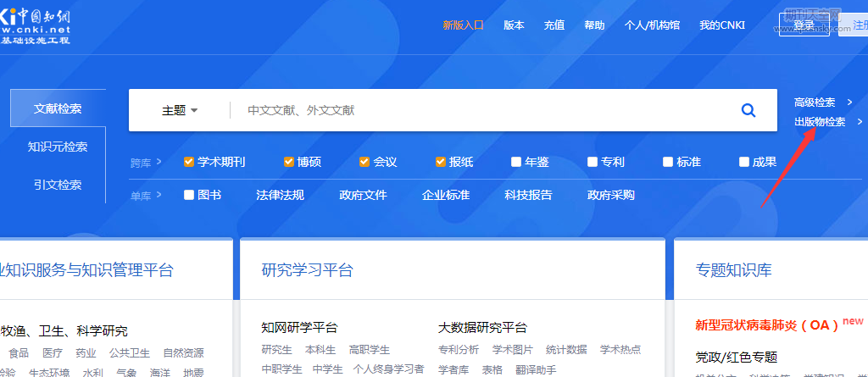Image resolution: width=868 pixels, height=377 pixels.
Task: Expand the 我的CNKI menu
Action: [722, 25]
